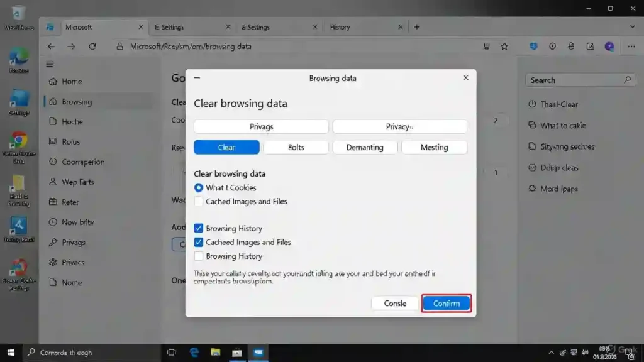
Task: Click the Consle button to cancel
Action: [x=394, y=303]
